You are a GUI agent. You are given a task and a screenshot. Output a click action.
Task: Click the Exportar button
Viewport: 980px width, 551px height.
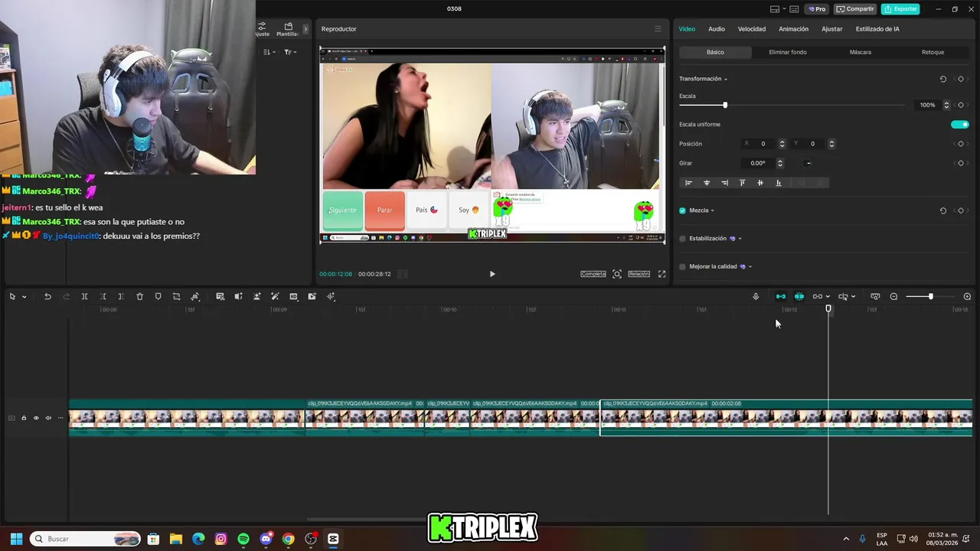pyautogui.click(x=900, y=9)
